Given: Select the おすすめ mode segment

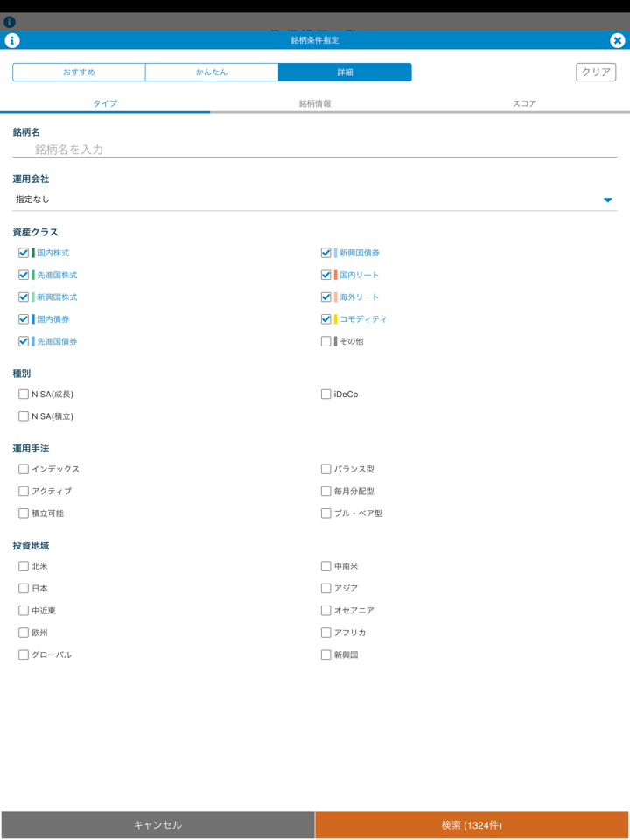Looking at the screenshot, I should pyautogui.click(x=79, y=72).
